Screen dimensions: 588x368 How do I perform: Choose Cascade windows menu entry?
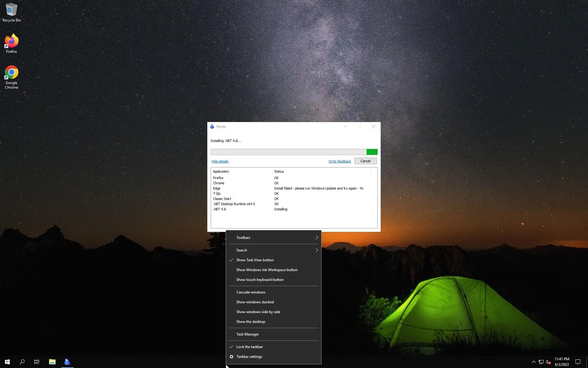[251, 292]
